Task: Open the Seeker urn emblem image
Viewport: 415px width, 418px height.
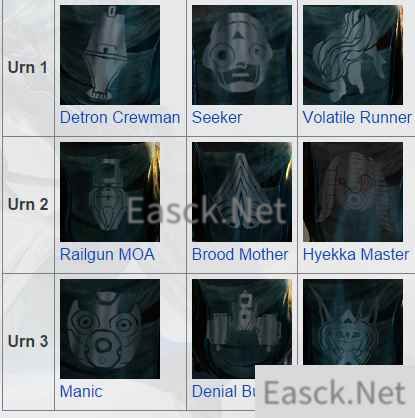Action: point(242,55)
